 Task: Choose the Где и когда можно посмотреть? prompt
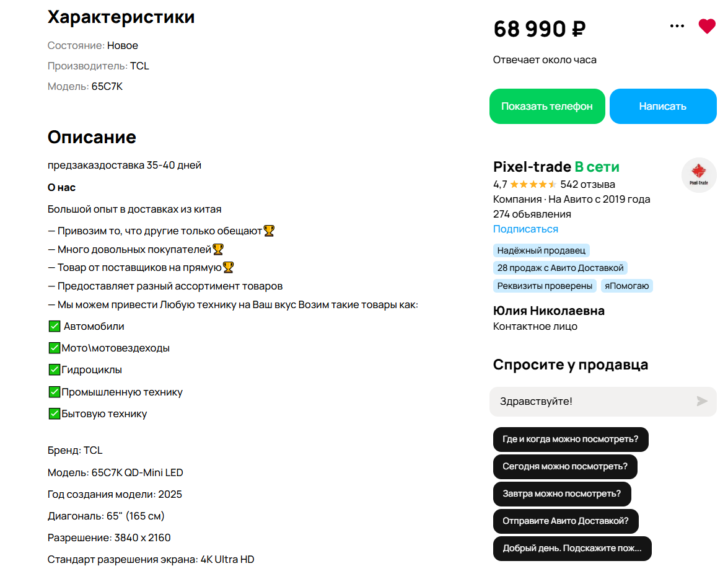(x=570, y=440)
